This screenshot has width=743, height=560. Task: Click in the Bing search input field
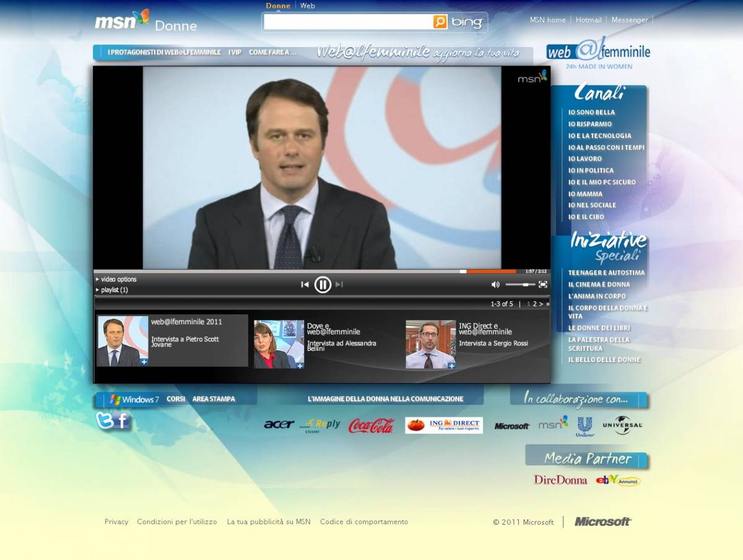coord(348,22)
